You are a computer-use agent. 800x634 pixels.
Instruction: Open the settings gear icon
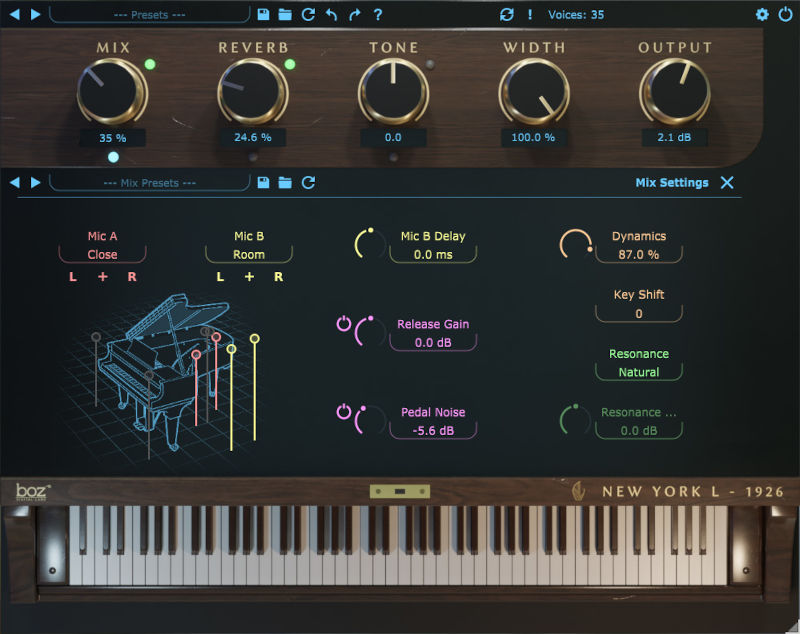pyautogui.click(x=762, y=15)
